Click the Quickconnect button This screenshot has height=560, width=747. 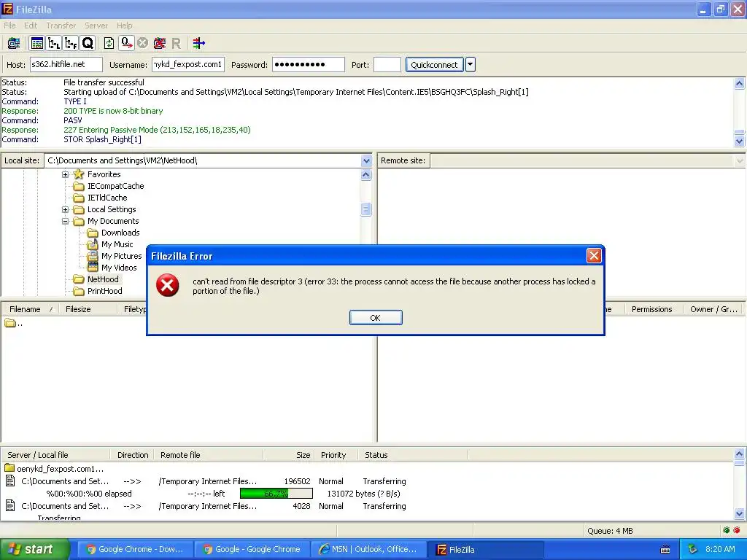click(x=434, y=65)
